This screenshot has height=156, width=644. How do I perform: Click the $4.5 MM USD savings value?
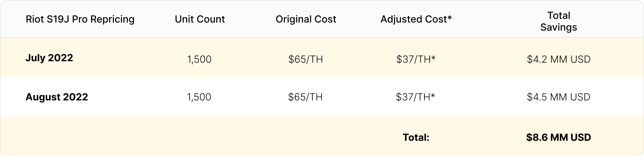(558, 97)
